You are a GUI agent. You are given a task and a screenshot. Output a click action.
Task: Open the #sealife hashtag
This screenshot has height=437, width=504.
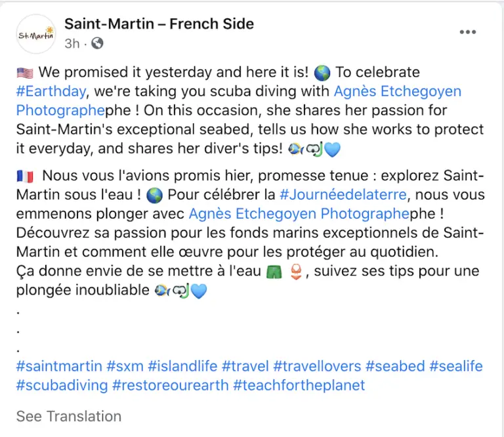click(456, 366)
